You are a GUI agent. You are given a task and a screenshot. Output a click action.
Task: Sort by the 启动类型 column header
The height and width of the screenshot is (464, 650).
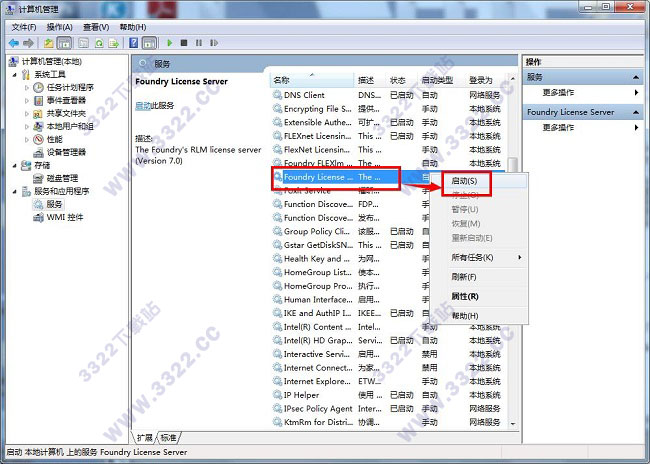click(442, 80)
